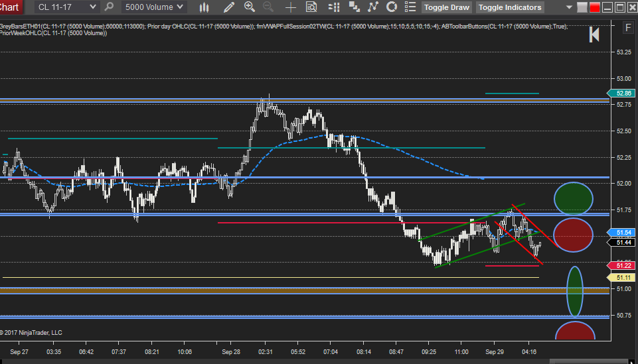Click the 51.11 yellow price marker
Viewport: 638px width, 364px height.
point(621,278)
